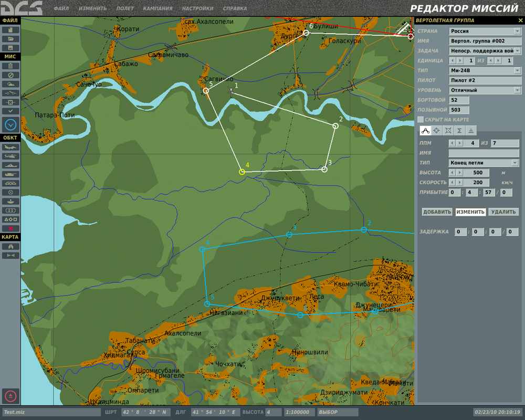Click the boat-shaped icon under ОБКТ
Screen dimensions: 525x420
pyautogui.click(x=10, y=201)
